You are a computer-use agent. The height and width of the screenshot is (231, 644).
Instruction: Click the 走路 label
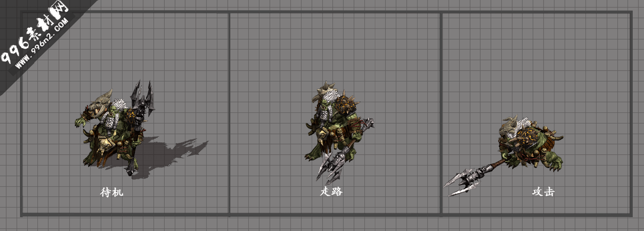pyautogui.click(x=331, y=192)
